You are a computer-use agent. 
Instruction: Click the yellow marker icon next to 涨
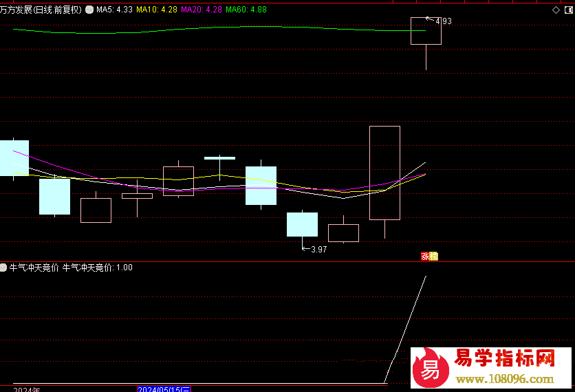pyautogui.click(x=433, y=257)
